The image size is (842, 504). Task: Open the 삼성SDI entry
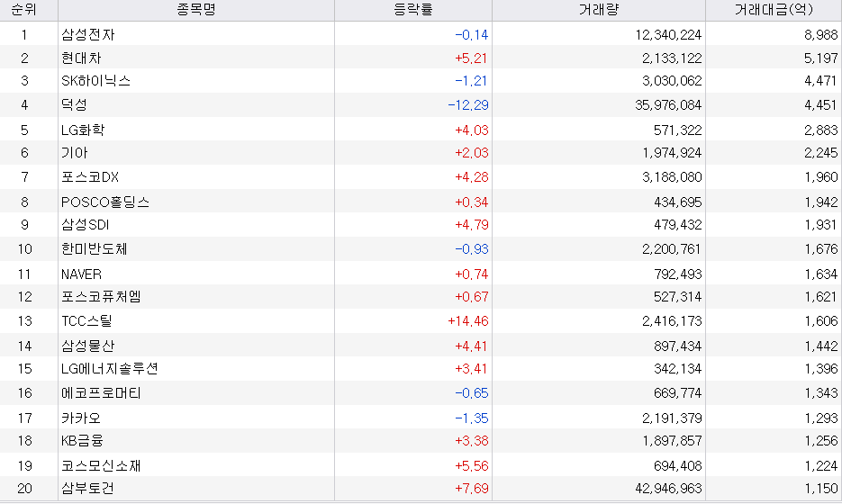coord(85,225)
